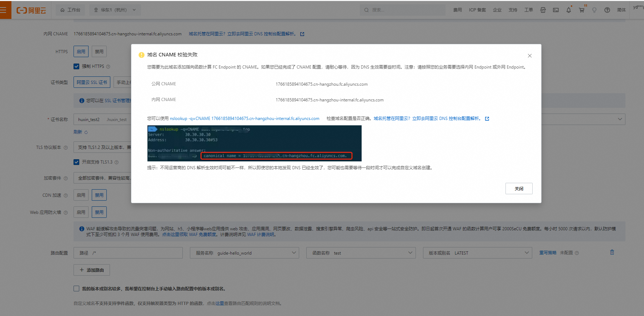This screenshot has height=316, width=644.
Task: Open the TLS 协议版本 dropdown
Action: point(102,147)
